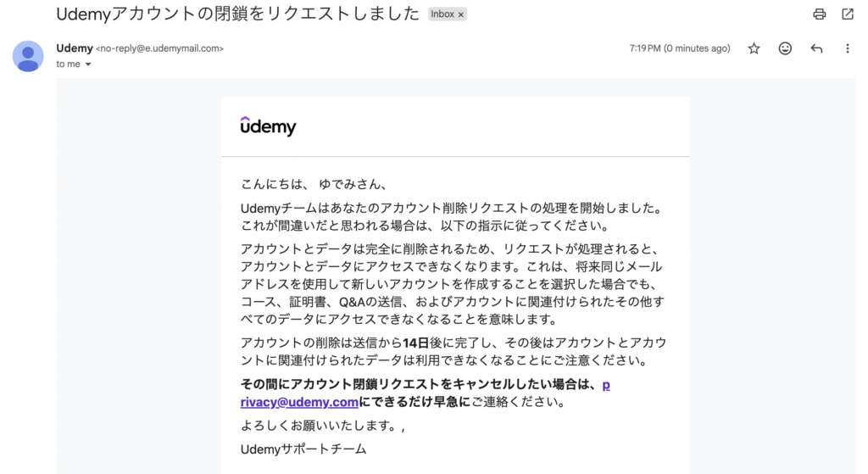Star this Udemy email
This screenshot has width=868, height=474.
(x=754, y=49)
